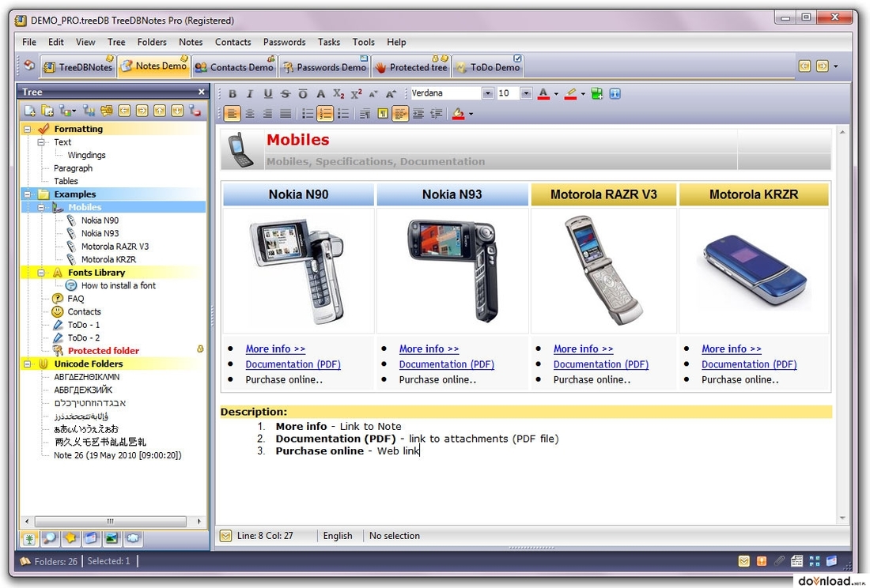The width and height of the screenshot is (870, 588).
Task: Open Motorola RAZR V3 More info link
Action: [x=583, y=349]
